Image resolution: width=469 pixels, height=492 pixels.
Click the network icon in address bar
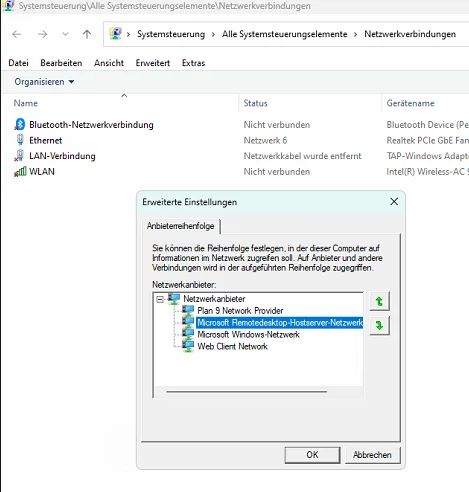[115, 34]
